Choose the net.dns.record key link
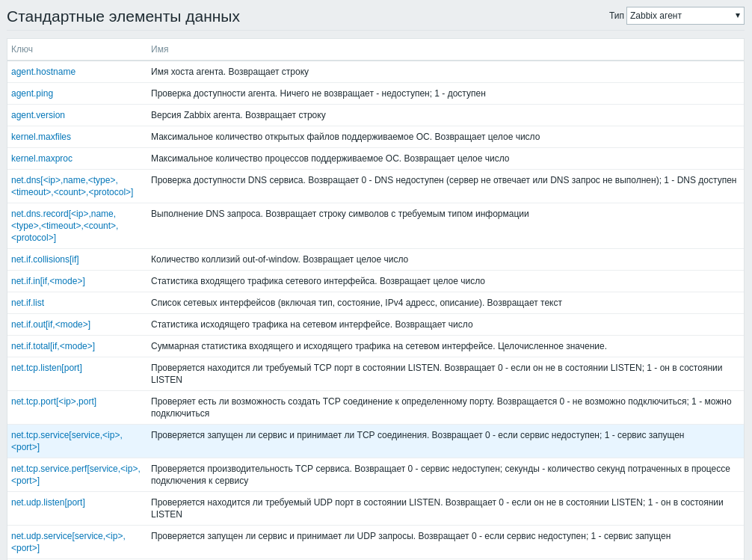The width and height of the screenshot is (752, 560). 64,226
